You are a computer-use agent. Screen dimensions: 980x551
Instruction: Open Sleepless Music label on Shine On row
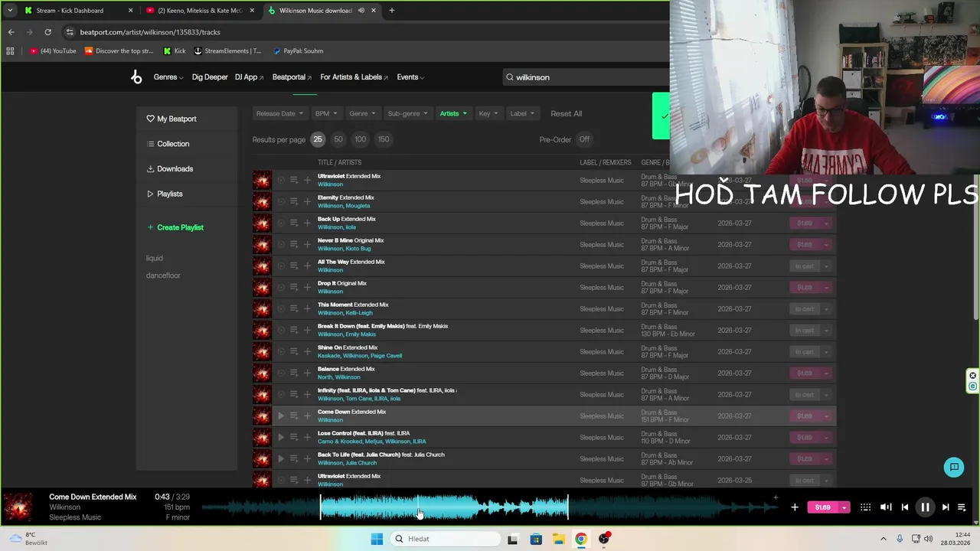[x=602, y=351]
